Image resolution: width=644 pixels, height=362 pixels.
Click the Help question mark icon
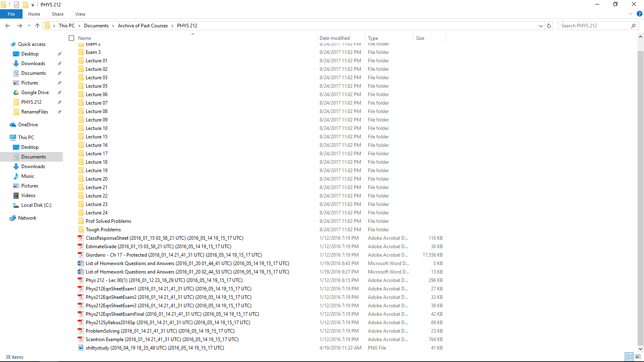639,14
